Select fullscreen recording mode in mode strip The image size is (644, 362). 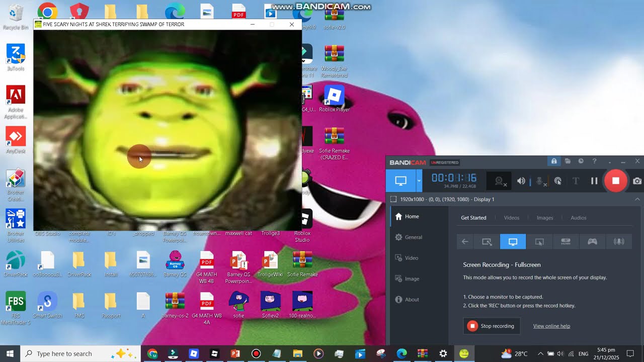pos(513,242)
